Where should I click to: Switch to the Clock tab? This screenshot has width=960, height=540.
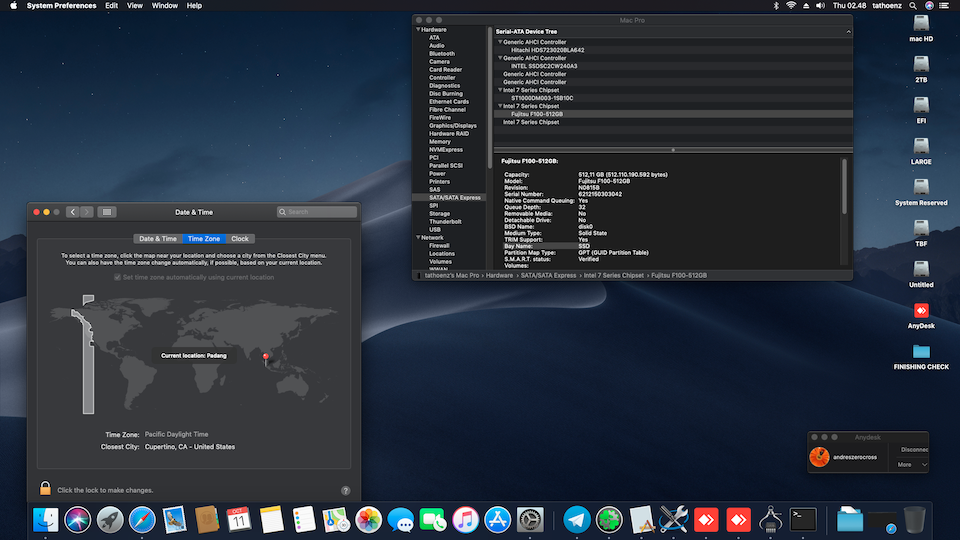[240, 239]
